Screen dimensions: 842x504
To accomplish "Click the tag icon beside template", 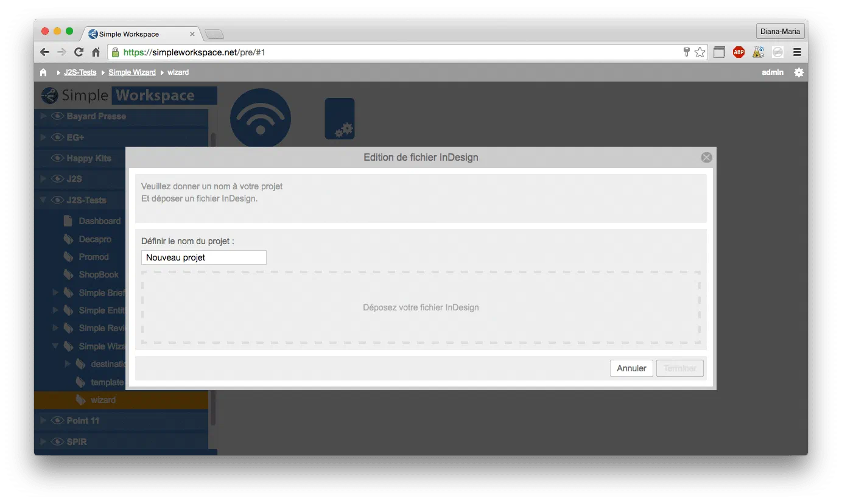I will pyautogui.click(x=80, y=382).
